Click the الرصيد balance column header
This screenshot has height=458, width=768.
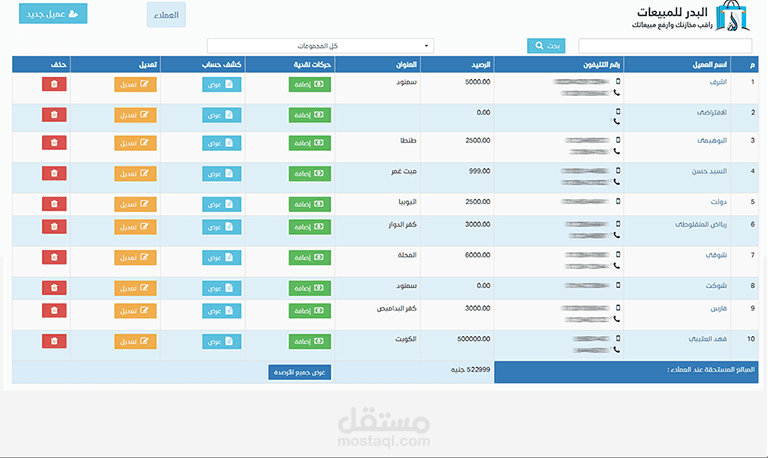(x=480, y=65)
